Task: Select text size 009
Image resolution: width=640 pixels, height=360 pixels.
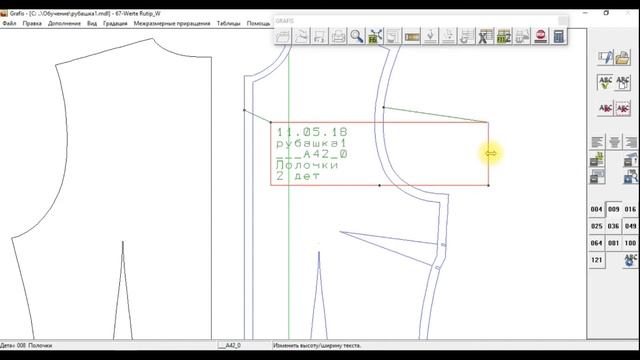Action: point(613,209)
